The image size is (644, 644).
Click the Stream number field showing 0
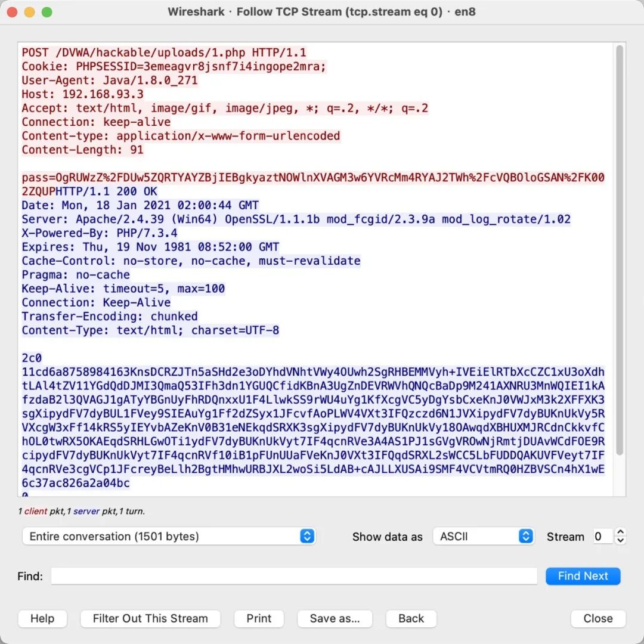[x=602, y=536]
